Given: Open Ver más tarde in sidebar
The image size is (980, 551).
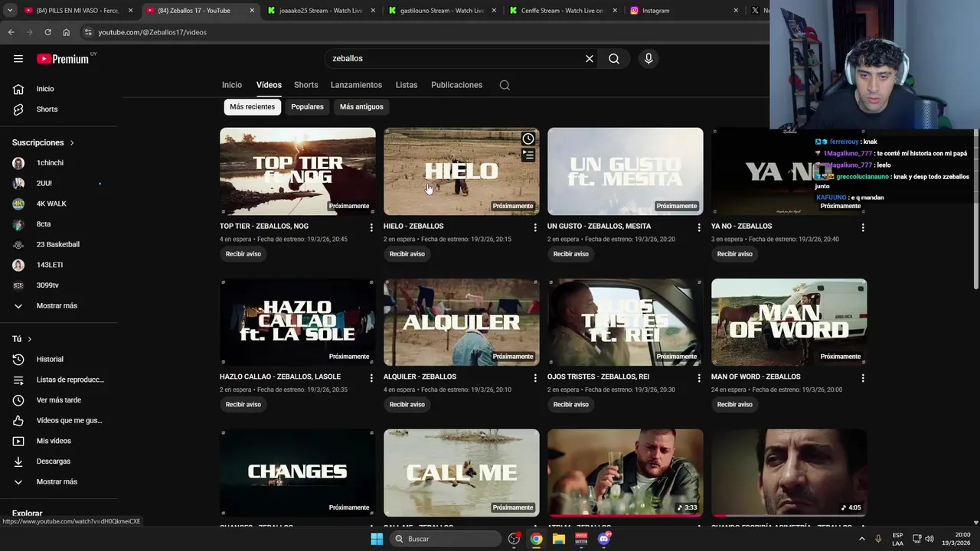Looking at the screenshot, I should [58, 400].
